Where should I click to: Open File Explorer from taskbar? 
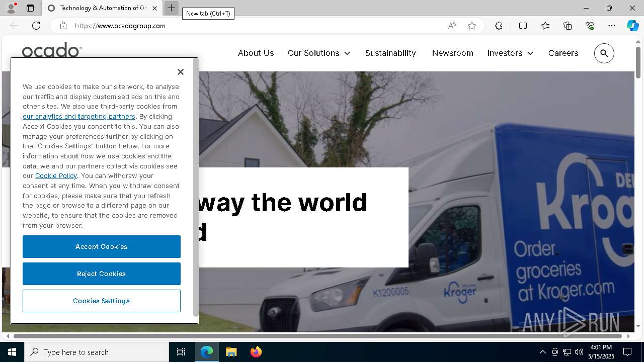coord(231,352)
